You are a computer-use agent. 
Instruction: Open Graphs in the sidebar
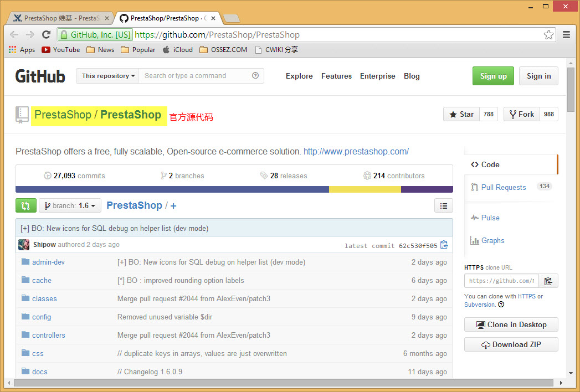[x=487, y=240]
